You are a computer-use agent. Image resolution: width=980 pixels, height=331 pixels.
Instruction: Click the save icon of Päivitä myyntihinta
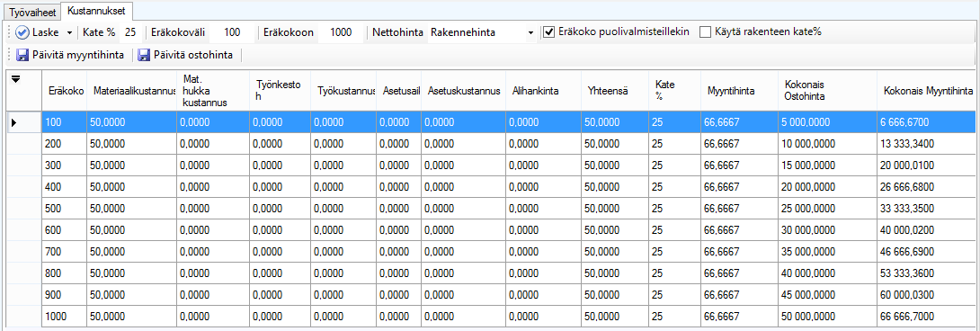coord(23,55)
